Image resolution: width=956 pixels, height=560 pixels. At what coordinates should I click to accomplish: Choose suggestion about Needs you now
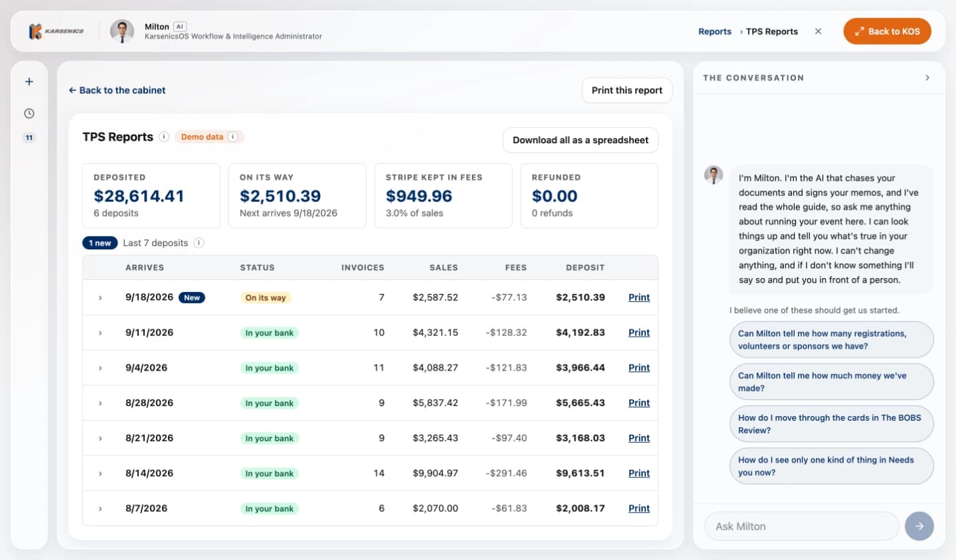[x=831, y=466]
